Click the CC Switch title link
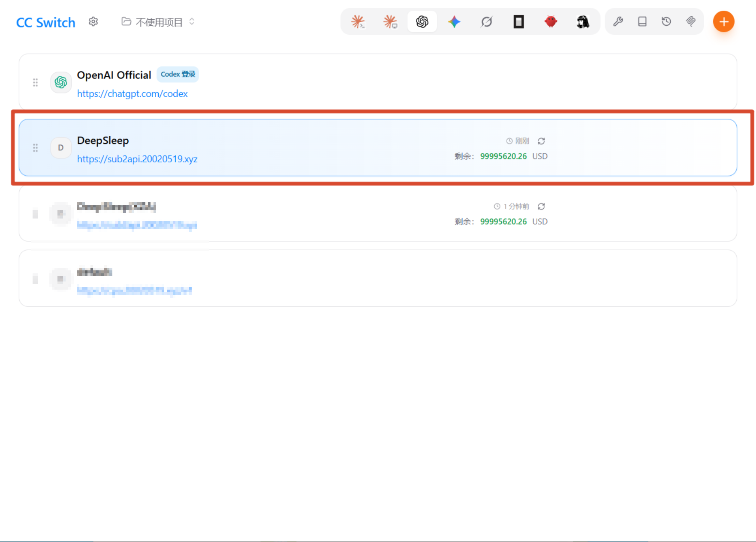This screenshot has height=542, width=756. click(x=46, y=22)
